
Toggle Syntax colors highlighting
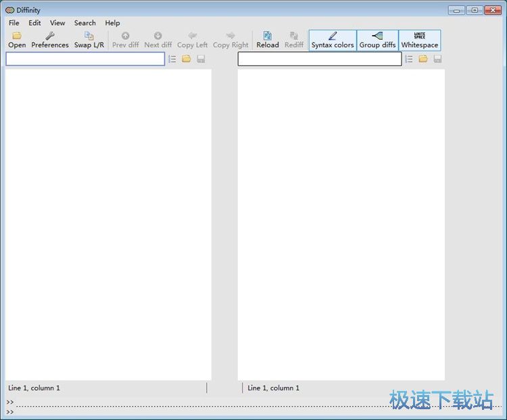pos(332,40)
